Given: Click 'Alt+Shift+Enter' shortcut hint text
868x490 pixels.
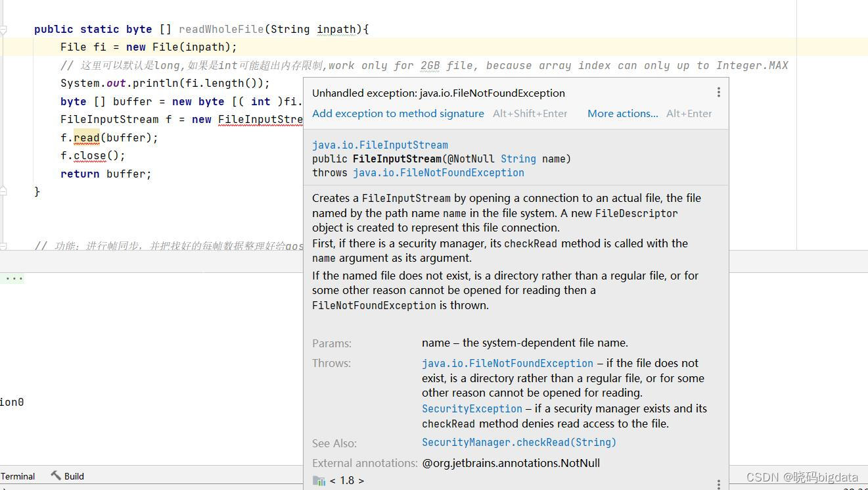Looking at the screenshot, I should (530, 113).
